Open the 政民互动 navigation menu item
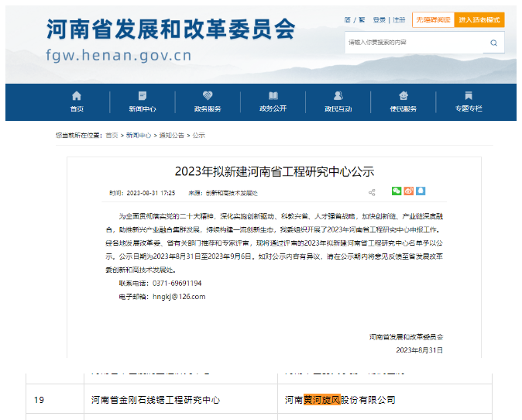 coord(338,108)
